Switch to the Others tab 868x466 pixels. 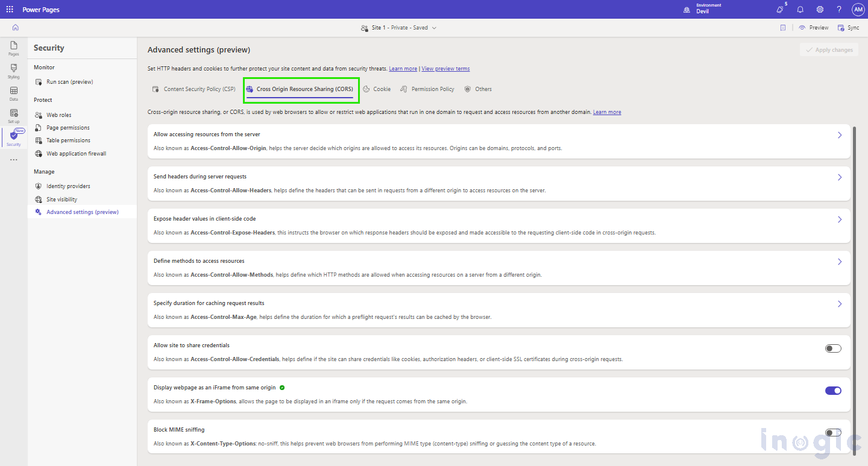(x=478, y=89)
